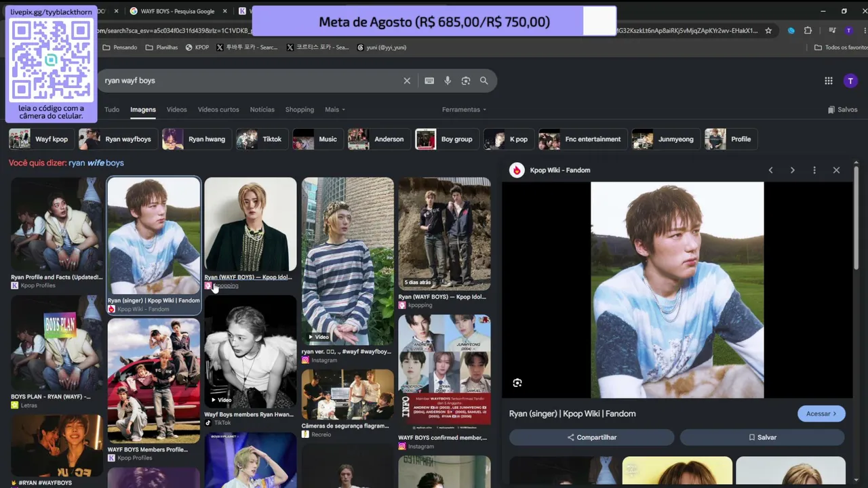
Task: Switch to the Notícias tab
Action: (262, 110)
